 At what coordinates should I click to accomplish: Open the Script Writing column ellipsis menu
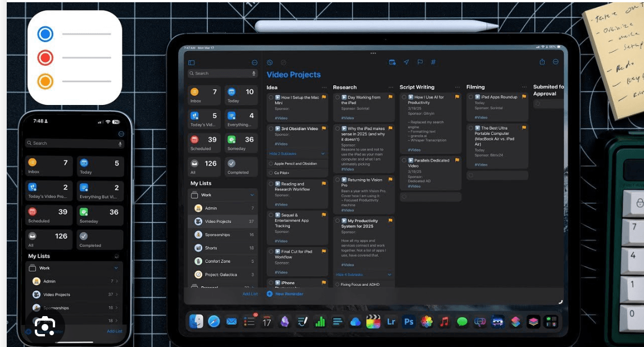click(x=457, y=88)
